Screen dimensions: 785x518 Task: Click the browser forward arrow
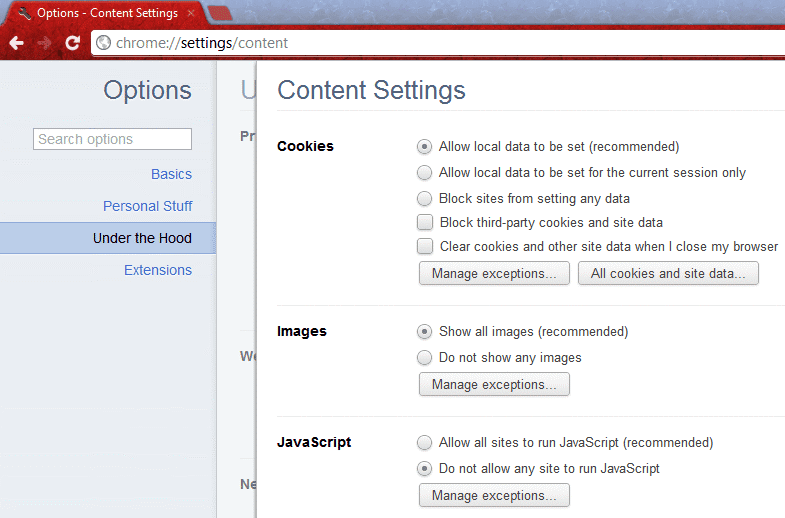pos(44,43)
